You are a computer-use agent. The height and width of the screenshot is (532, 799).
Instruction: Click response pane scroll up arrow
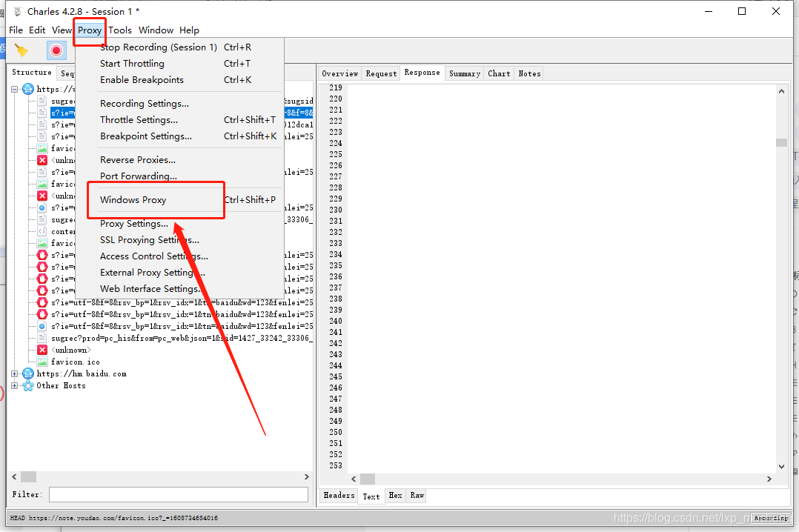pyautogui.click(x=781, y=91)
